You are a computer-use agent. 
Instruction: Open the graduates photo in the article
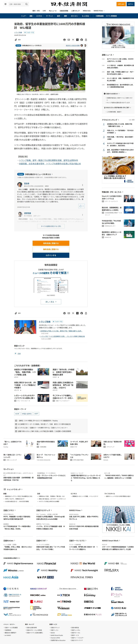click(x=51, y=71)
